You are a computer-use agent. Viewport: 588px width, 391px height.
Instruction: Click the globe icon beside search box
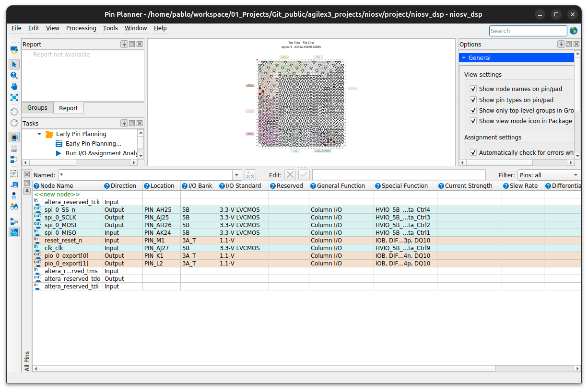574,31
